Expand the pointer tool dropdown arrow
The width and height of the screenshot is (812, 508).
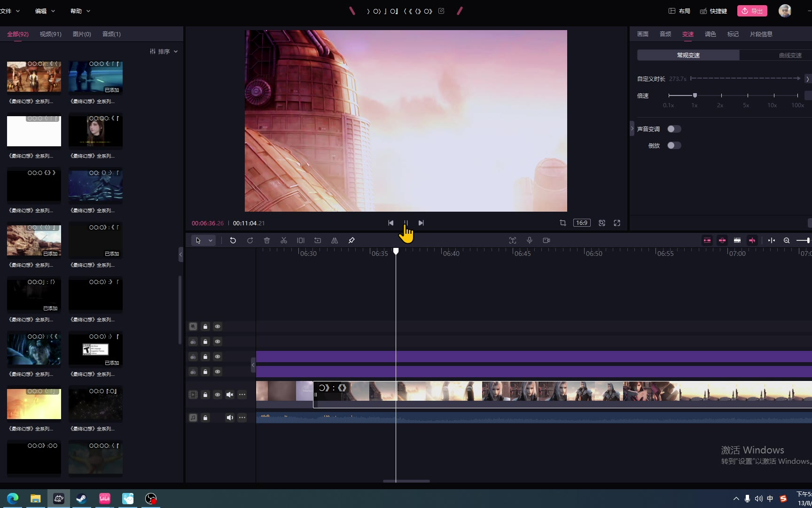(x=211, y=240)
